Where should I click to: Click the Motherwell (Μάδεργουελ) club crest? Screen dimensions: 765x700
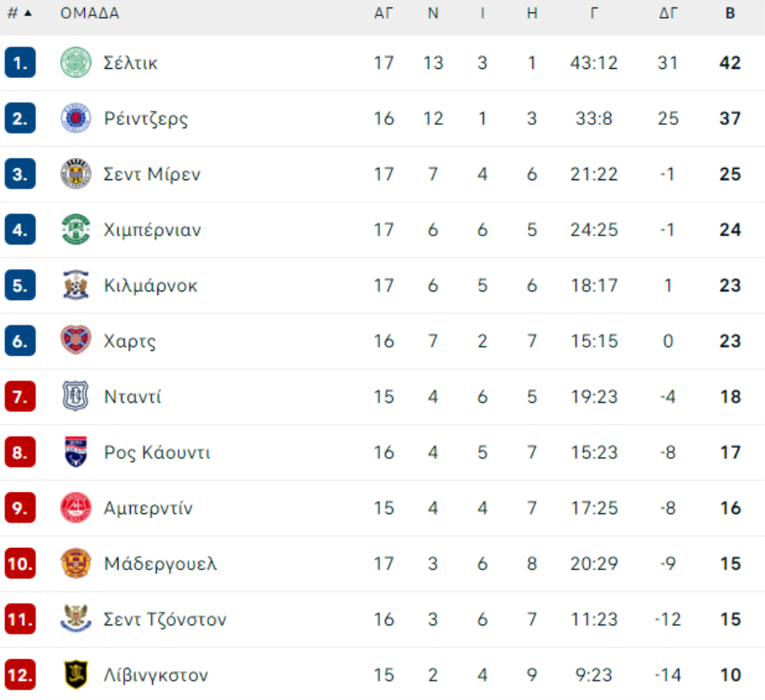(x=76, y=563)
